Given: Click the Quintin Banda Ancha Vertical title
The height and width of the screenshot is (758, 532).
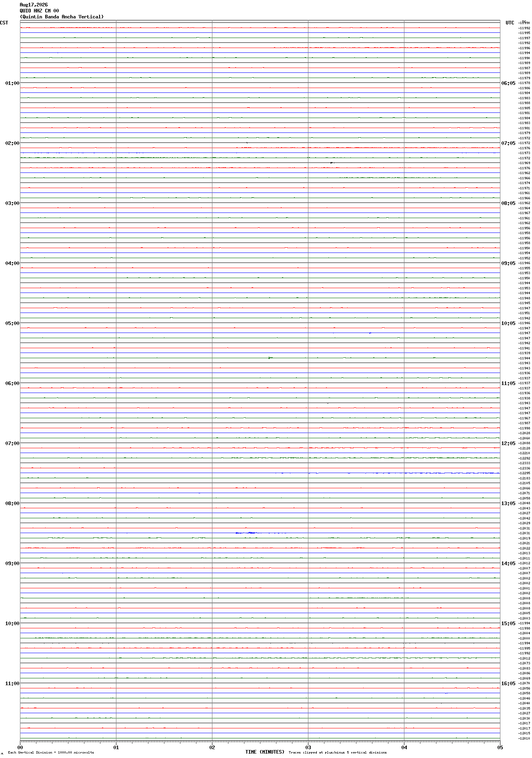Looking at the screenshot, I should coord(62,17).
